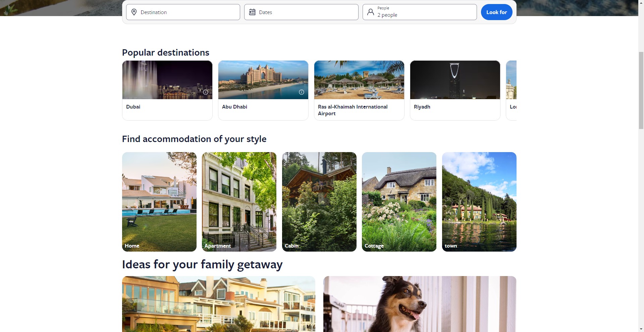Open the Riyadh destination card
This screenshot has width=644, height=332.
455,90
